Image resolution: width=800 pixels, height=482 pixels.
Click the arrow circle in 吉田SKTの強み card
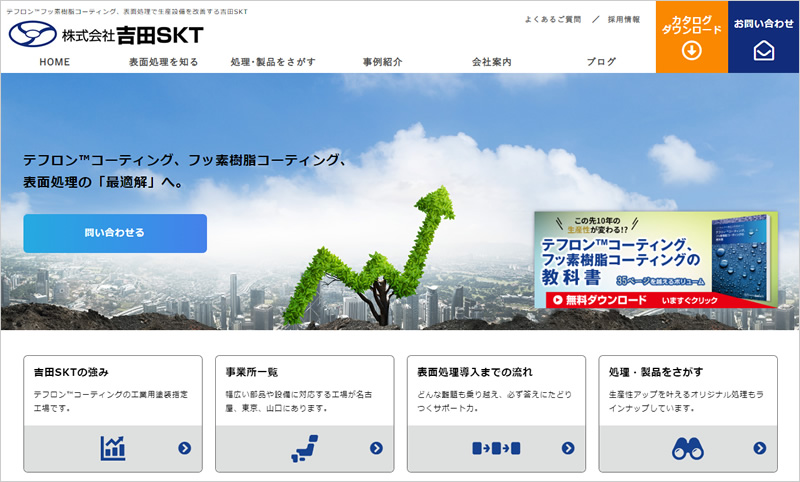185,448
